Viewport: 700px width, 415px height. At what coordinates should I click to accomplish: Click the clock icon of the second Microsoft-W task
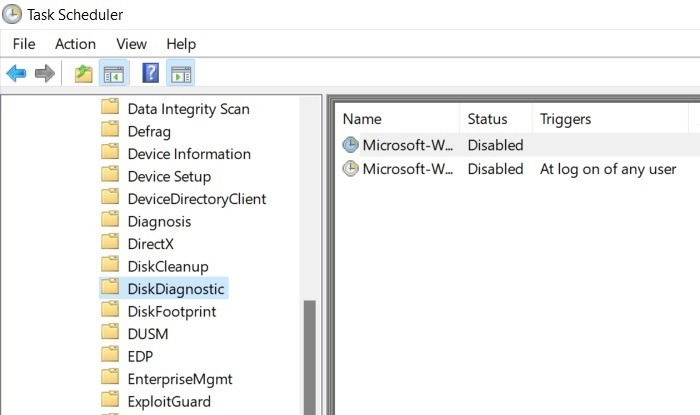pos(350,169)
